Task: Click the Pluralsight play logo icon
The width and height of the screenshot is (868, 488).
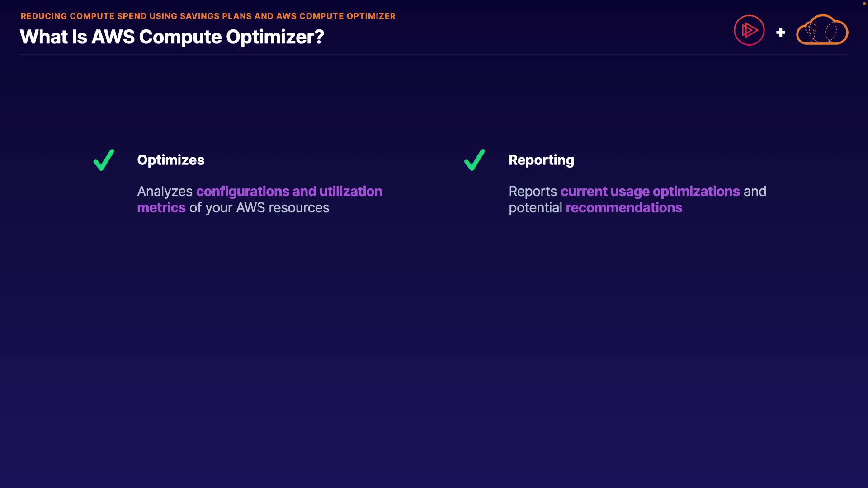Action: (749, 30)
